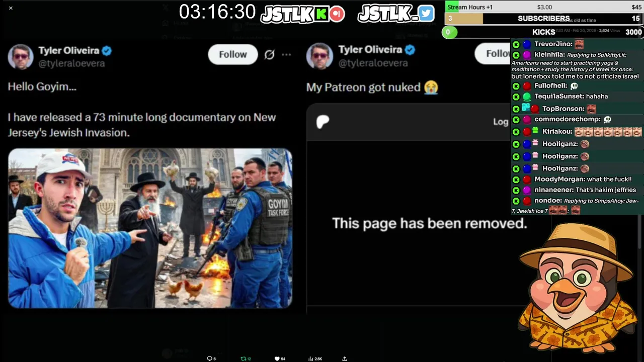Click the JSTLK Kick logo in the header
This screenshot has width=644, height=362.
pyautogui.click(x=295, y=14)
